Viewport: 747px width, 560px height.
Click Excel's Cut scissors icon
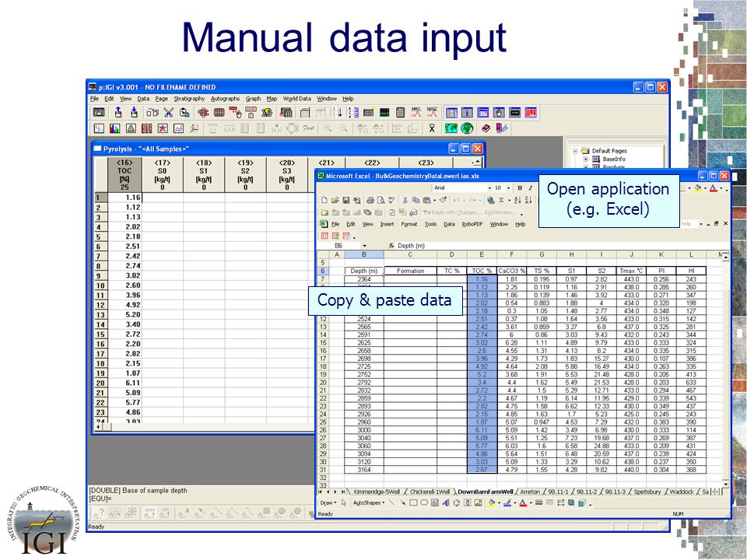click(x=405, y=201)
